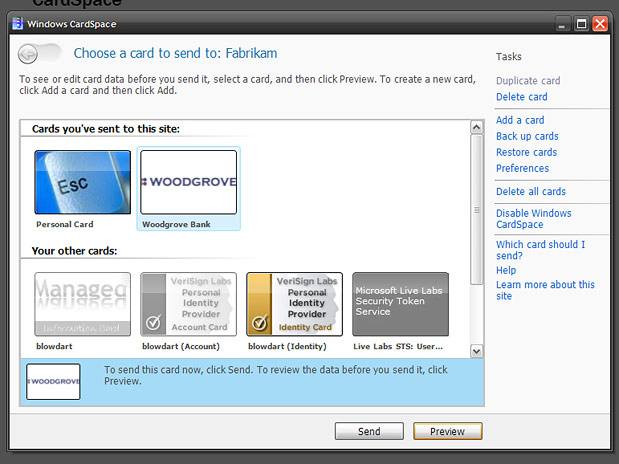The height and width of the screenshot is (464, 619).
Task: Select the Woodgrove Bank card
Action: coord(188,182)
